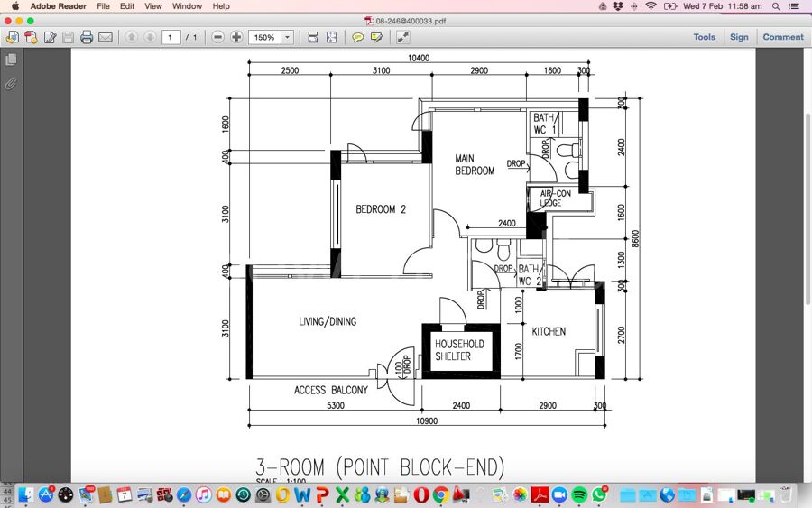Viewport: 812px width, 508px height.
Task: Open the attachments paperclip panel
Action: coord(11,83)
